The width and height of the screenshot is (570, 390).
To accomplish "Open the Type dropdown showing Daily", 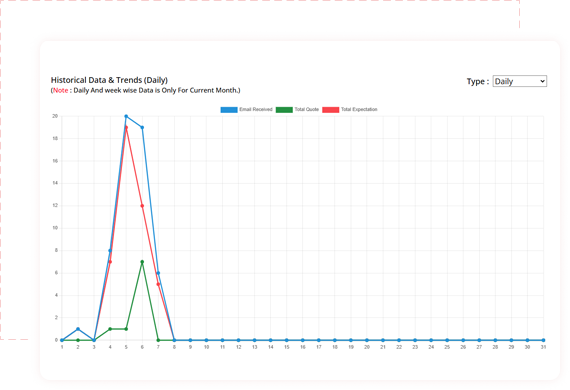I will 519,81.
